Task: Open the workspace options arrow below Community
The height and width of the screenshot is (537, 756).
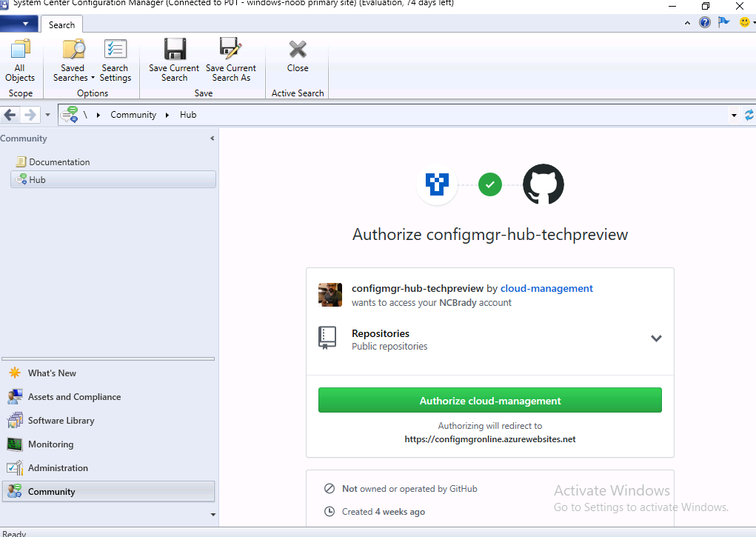Action: pyautogui.click(x=213, y=515)
